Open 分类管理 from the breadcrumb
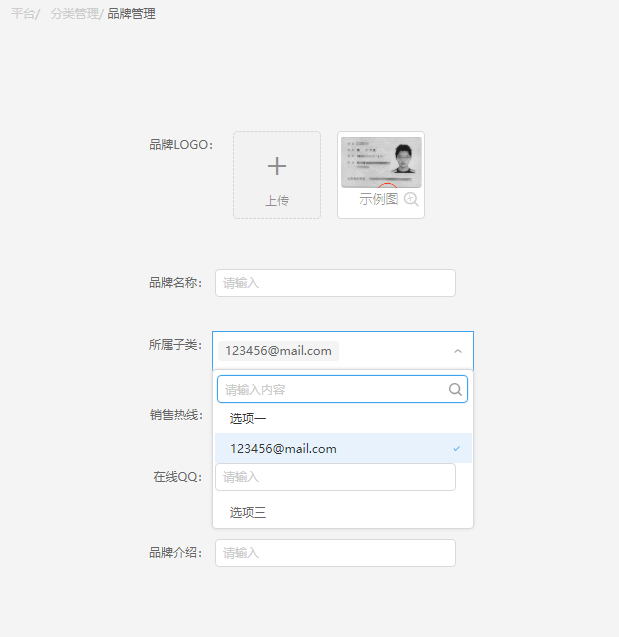The height and width of the screenshot is (637, 619). pyautogui.click(x=74, y=14)
